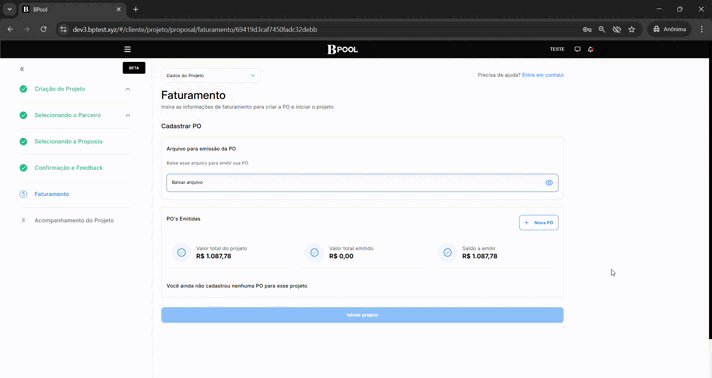Click Entre em contato help link
Screen dimensions: 712x378
[543, 75]
